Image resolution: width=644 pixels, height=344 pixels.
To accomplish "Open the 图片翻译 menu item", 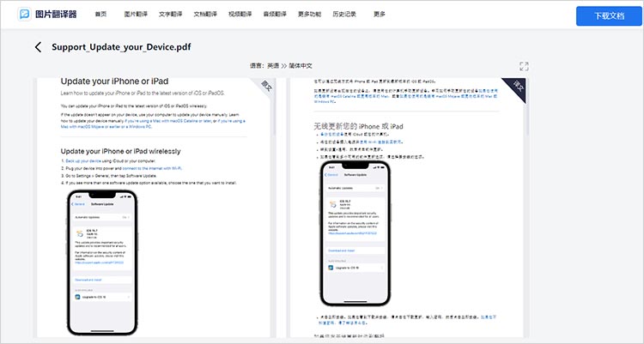I will point(136,14).
